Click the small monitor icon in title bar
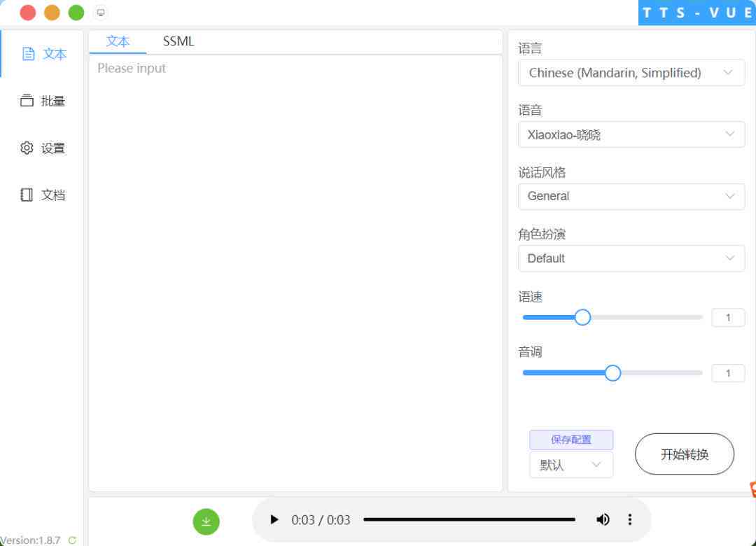Viewport: 756px width, 546px height. (100, 13)
